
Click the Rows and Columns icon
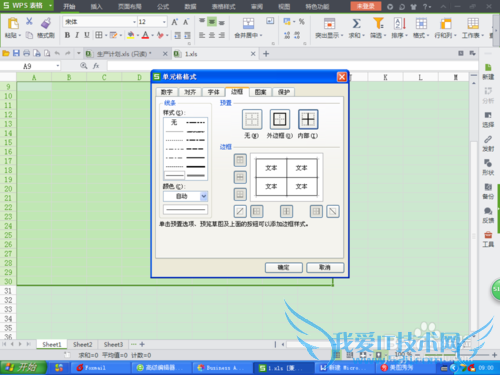pos(445,24)
